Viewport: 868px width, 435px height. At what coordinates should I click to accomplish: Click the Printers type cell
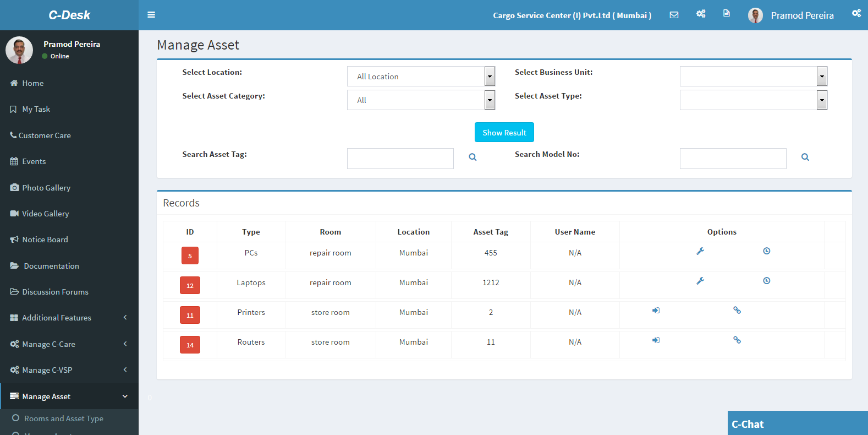point(251,312)
